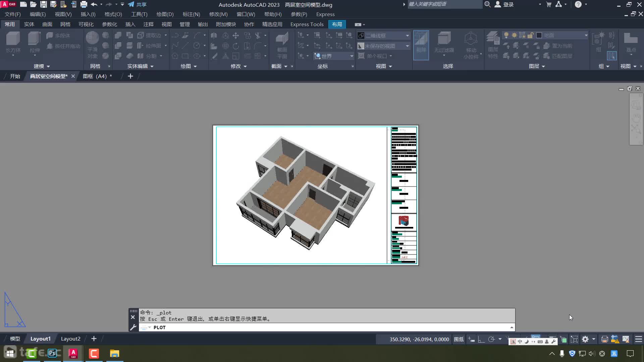Click the 共享 share button
This screenshot has width=644, height=362.
(137, 4)
